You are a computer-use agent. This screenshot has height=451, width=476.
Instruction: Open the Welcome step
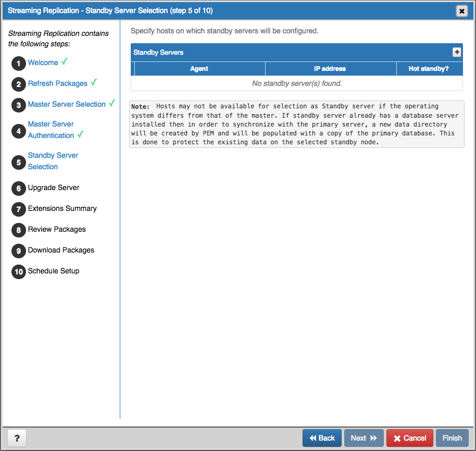pyautogui.click(x=43, y=62)
